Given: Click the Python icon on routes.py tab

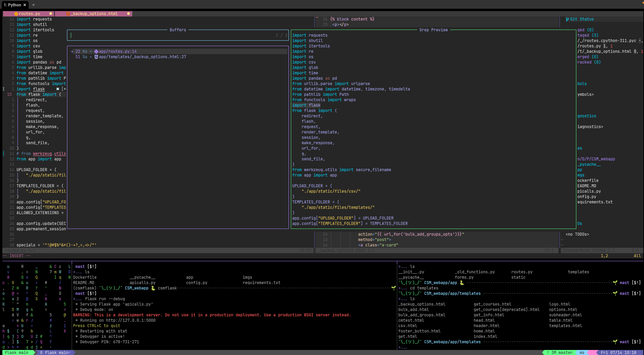Looking at the screenshot, I should pos(16,14).
